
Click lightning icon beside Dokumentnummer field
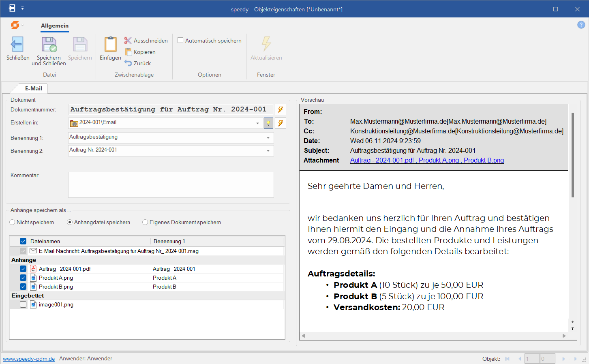280,109
